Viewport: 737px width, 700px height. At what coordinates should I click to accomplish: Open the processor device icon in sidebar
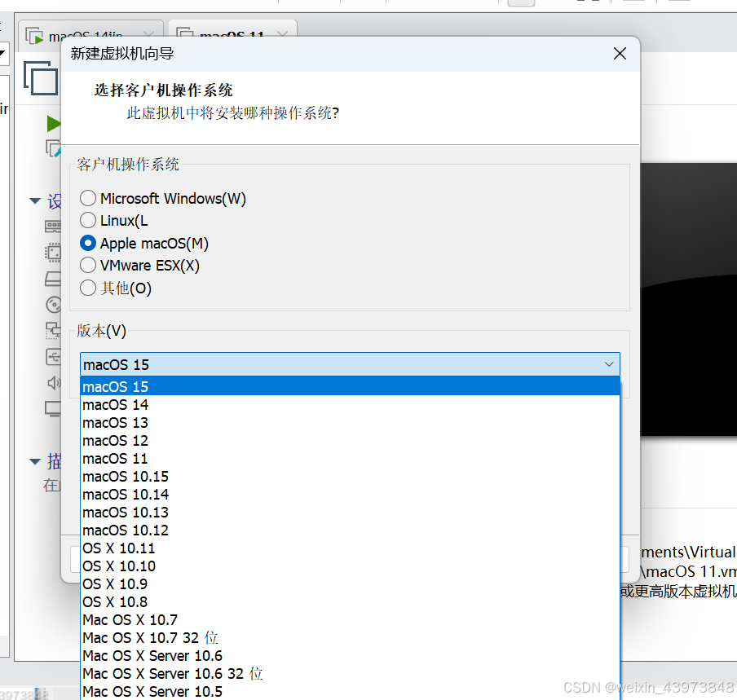point(53,253)
